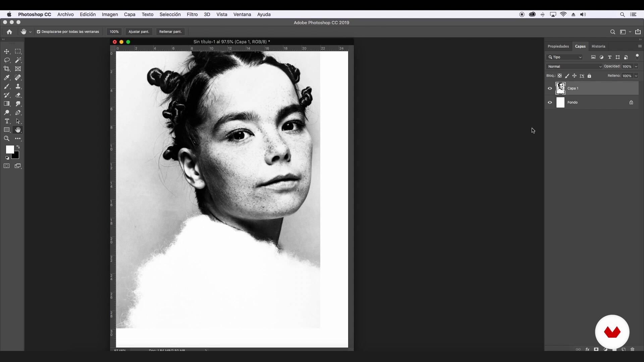Open the Hand tool preset picker

(30, 32)
